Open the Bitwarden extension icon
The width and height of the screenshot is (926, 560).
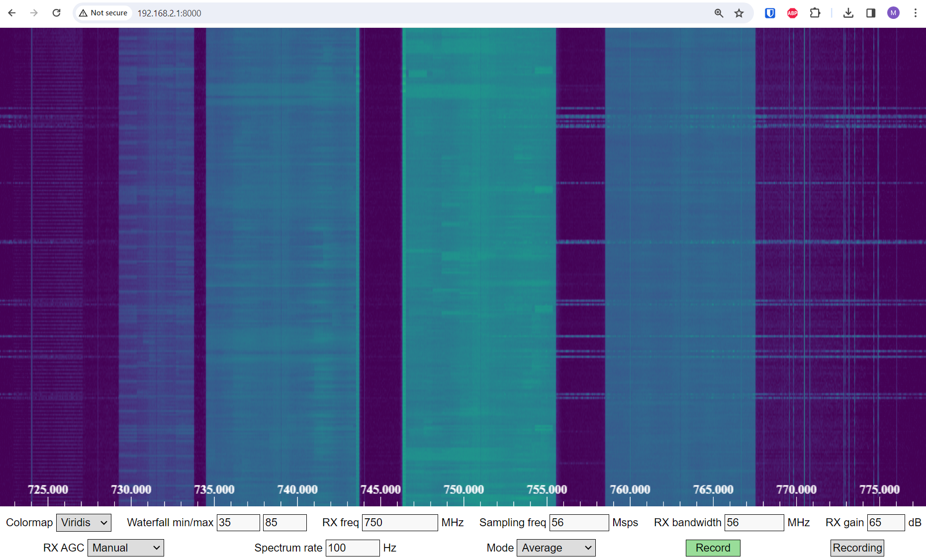(770, 13)
